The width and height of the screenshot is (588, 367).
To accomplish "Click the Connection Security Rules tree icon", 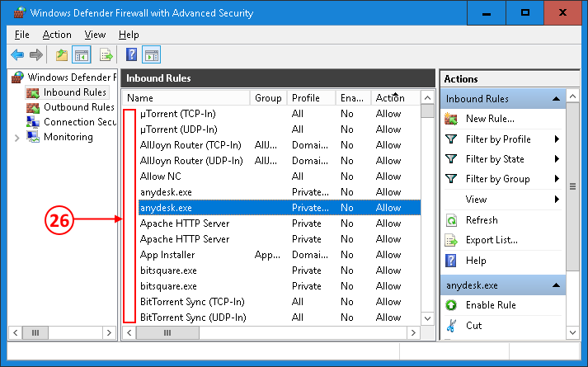I will coord(33,122).
